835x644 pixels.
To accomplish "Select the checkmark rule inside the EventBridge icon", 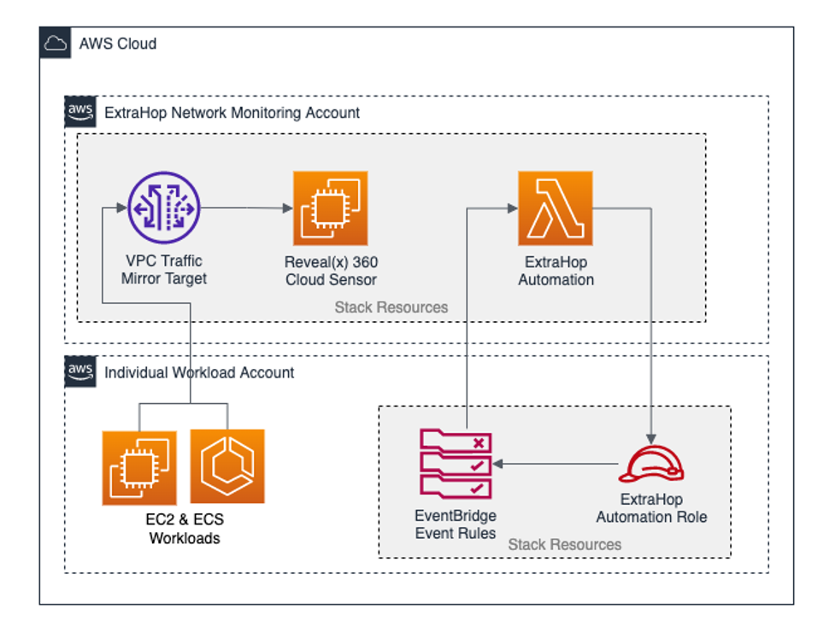I will coord(479,464).
